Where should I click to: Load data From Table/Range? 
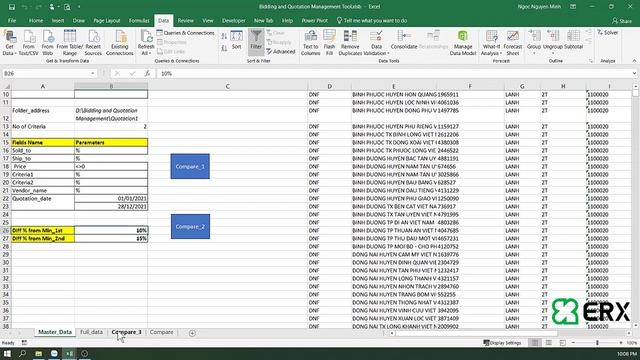pyautogui.click(x=69, y=43)
